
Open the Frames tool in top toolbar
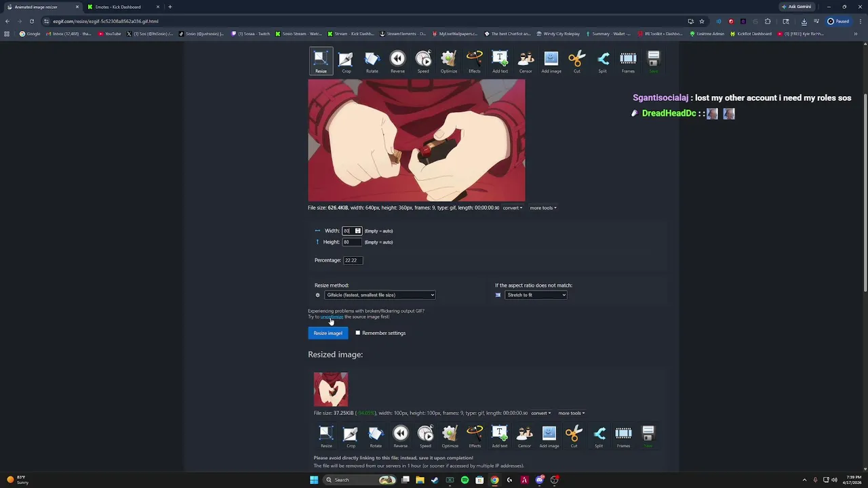coord(628,61)
